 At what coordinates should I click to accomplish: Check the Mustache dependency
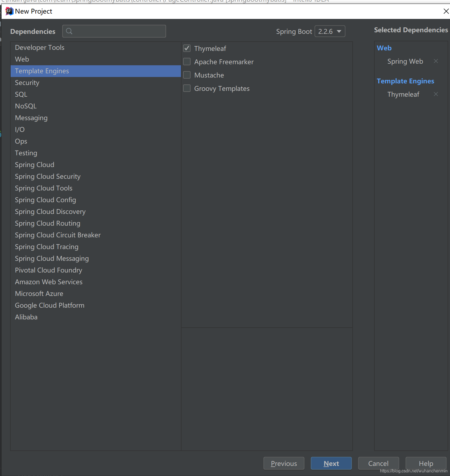tap(187, 75)
